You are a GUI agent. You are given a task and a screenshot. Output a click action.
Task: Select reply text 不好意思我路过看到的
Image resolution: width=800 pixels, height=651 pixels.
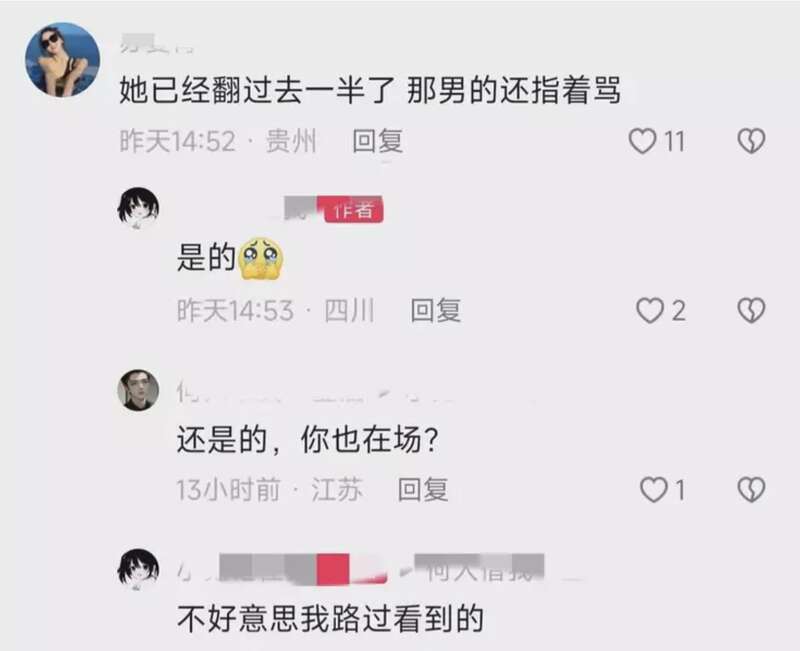tap(330, 618)
